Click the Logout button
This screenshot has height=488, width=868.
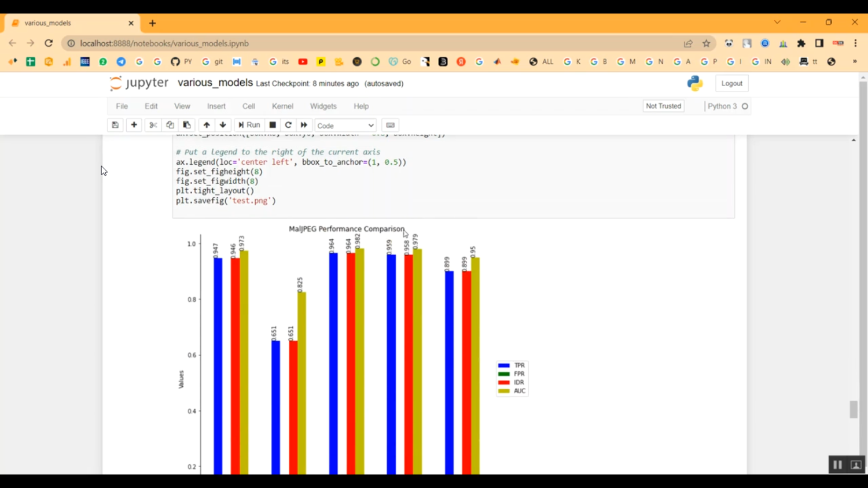click(731, 83)
